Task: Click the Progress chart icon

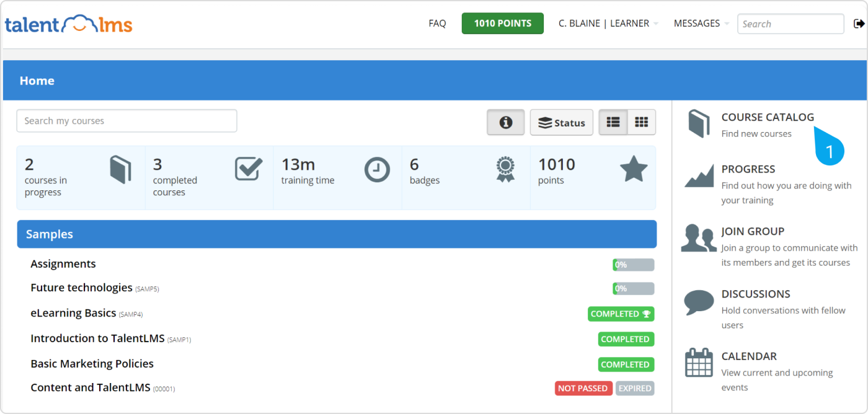Action: pyautogui.click(x=699, y=176)
